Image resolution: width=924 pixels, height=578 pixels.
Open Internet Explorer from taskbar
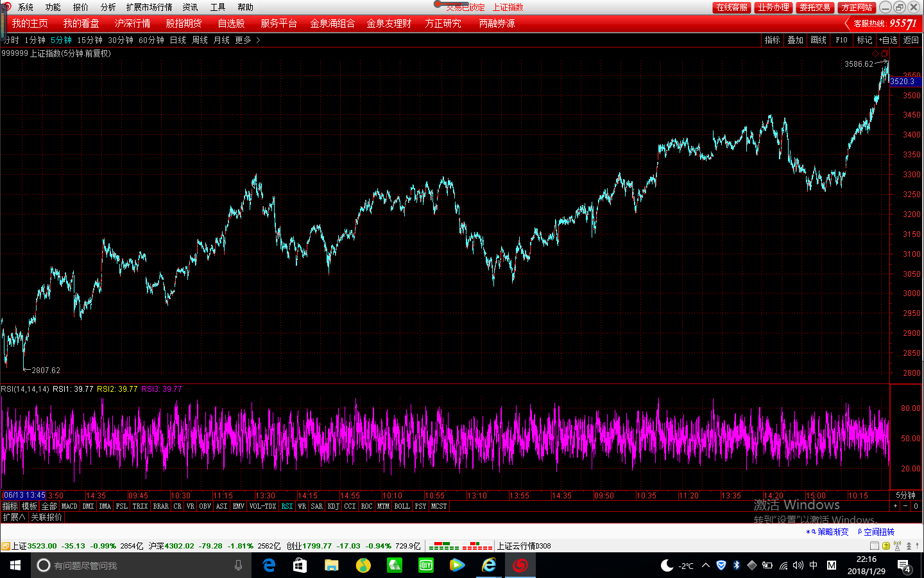click(x=489, y=565)
